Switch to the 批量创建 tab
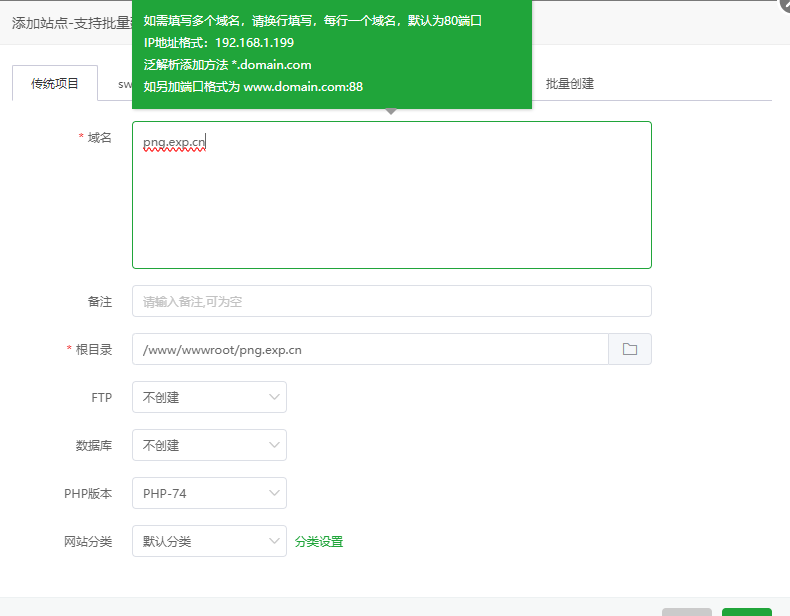 (570, 84)
